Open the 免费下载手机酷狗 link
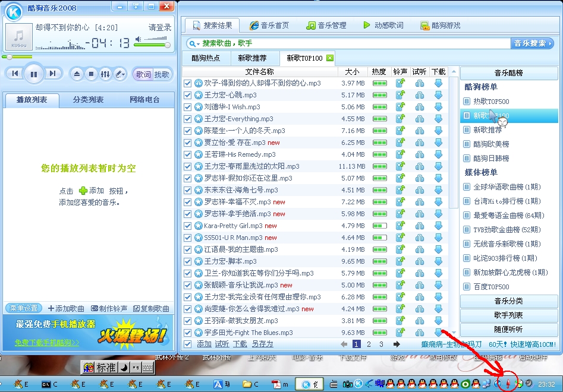Viewport: 563px width, 392px height. (x=47, y=343)
